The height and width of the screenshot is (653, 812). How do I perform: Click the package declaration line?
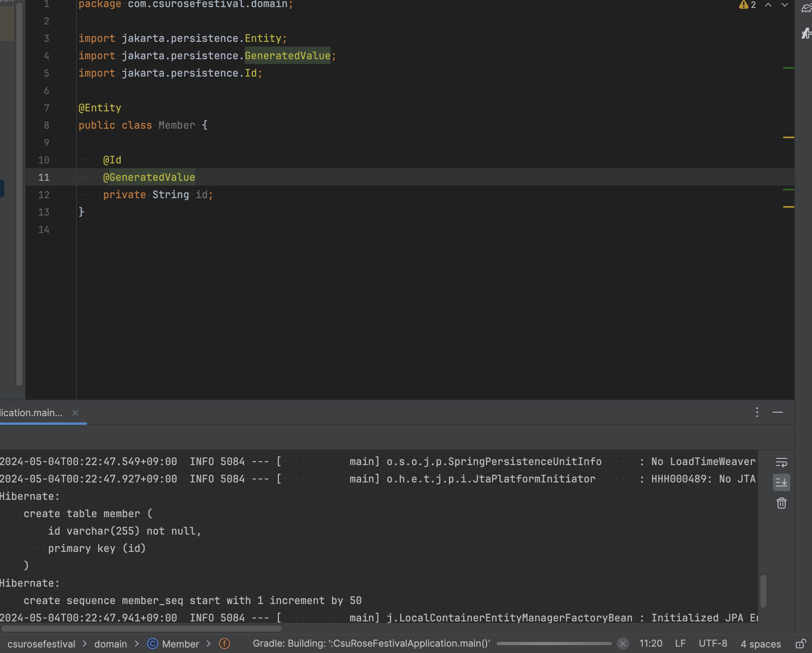186,4
